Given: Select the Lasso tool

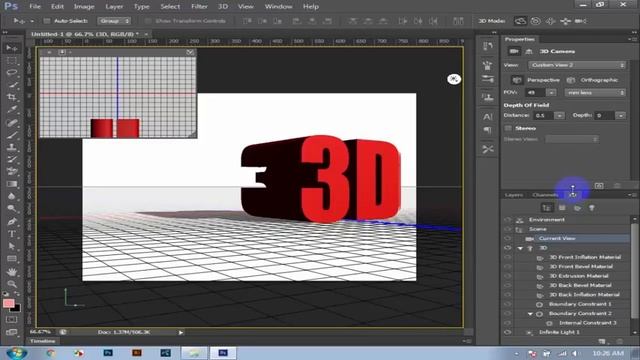Looking at the screenshot, I should tap(11, 73).
